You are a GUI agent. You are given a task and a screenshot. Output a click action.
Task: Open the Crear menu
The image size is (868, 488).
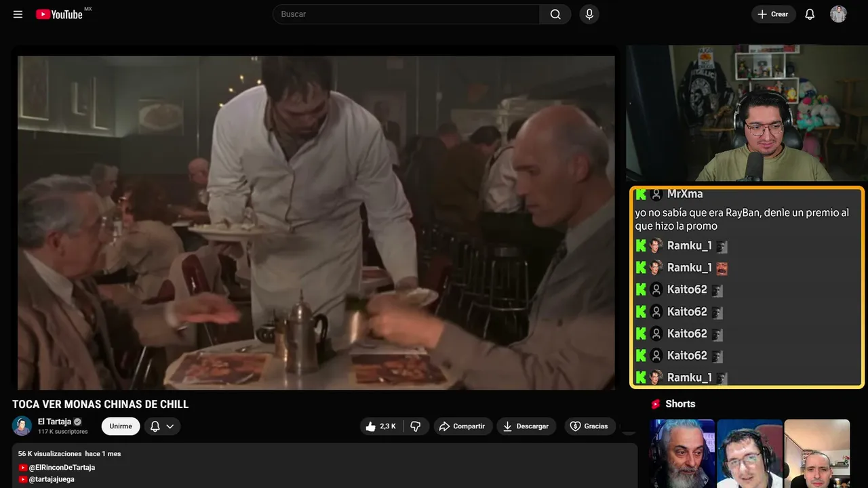773,14
